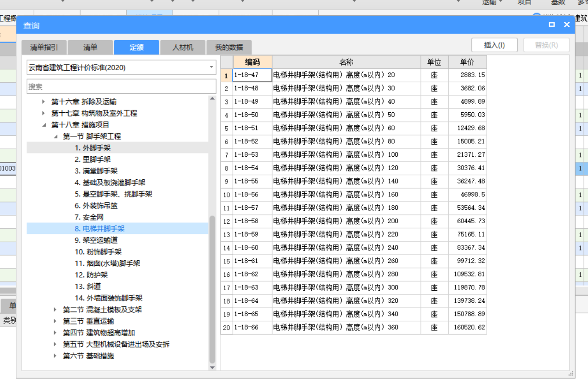Expand 第十六章 拆除及运输 node
The height and width of the screenshot is (391, 588).
(43, 102)
